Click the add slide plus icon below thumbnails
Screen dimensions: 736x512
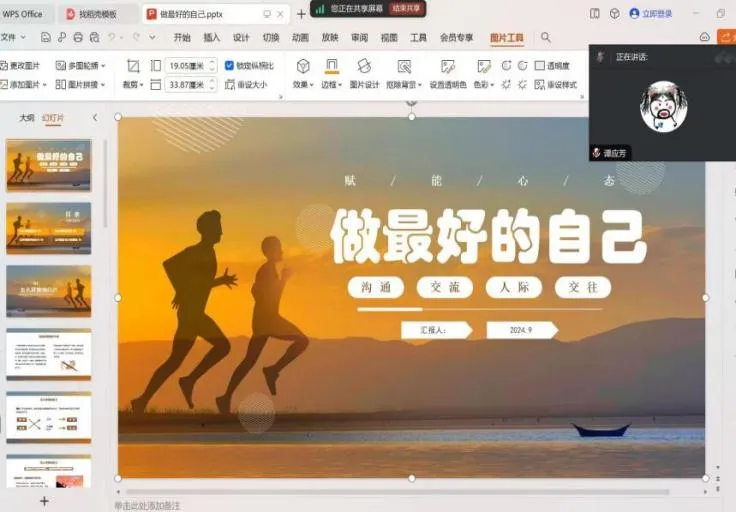pyautogui.click(x=44, y=500)
